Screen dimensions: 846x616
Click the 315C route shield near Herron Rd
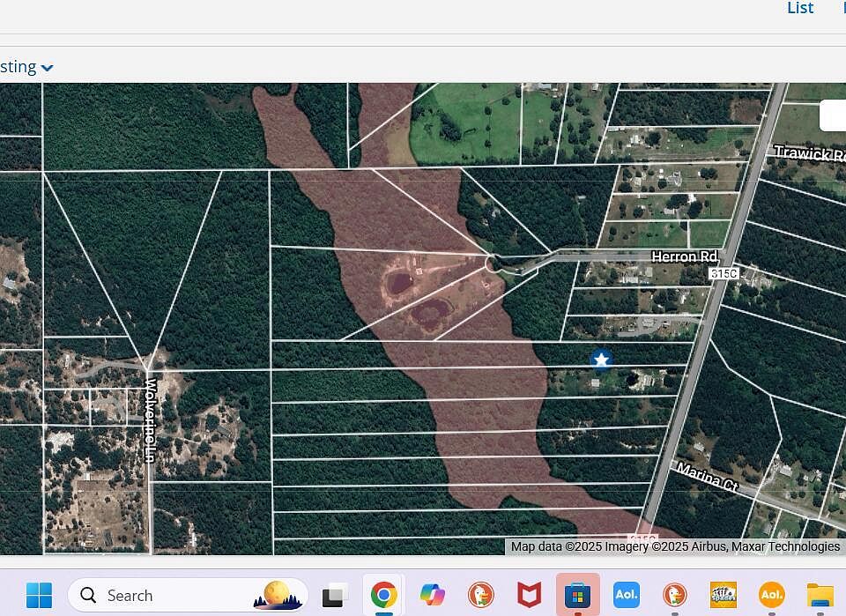point(724,273)
